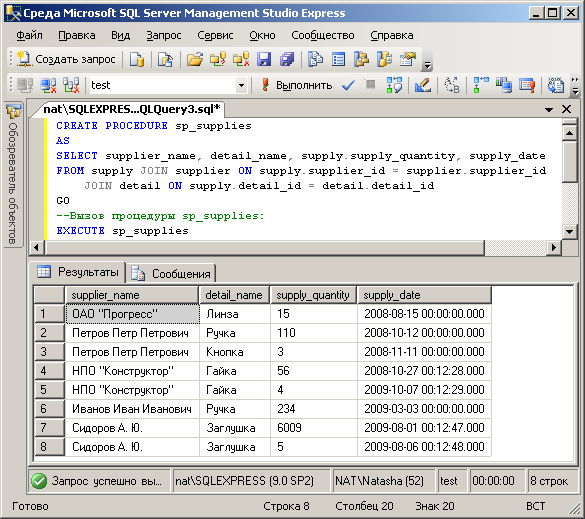Open the active documents list dropdown arrow
Screen dimensions: 585x519
(x=548, y=109)
